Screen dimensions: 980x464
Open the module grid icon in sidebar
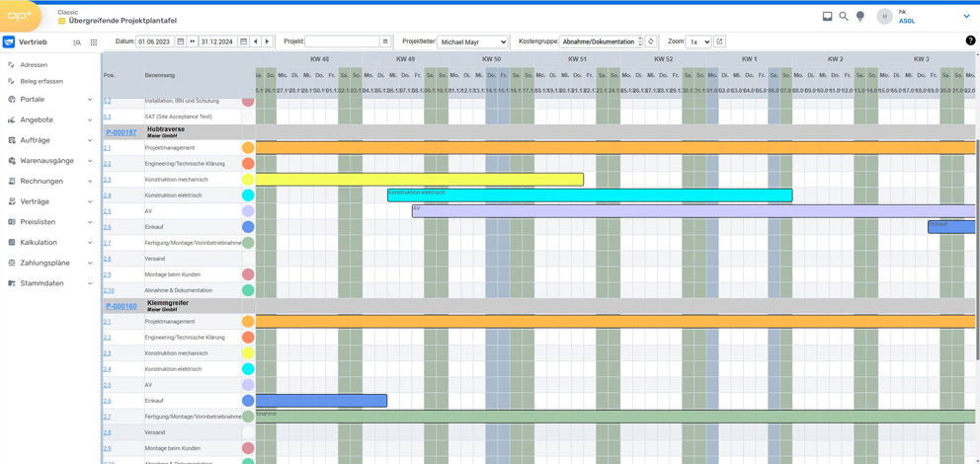tap(94, 42)
